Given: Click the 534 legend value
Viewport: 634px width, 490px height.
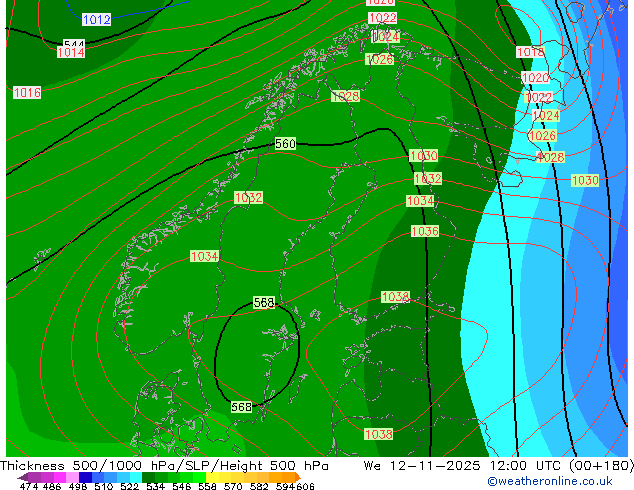Looking at the screenshot, I should pyautogui.click(x=155, y=486).
